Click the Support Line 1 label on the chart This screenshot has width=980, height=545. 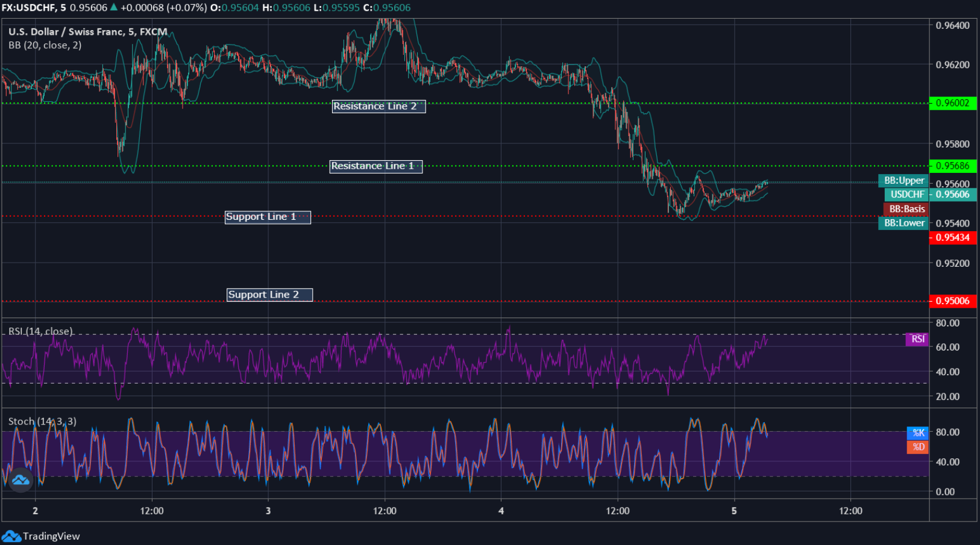click(268, 217)
